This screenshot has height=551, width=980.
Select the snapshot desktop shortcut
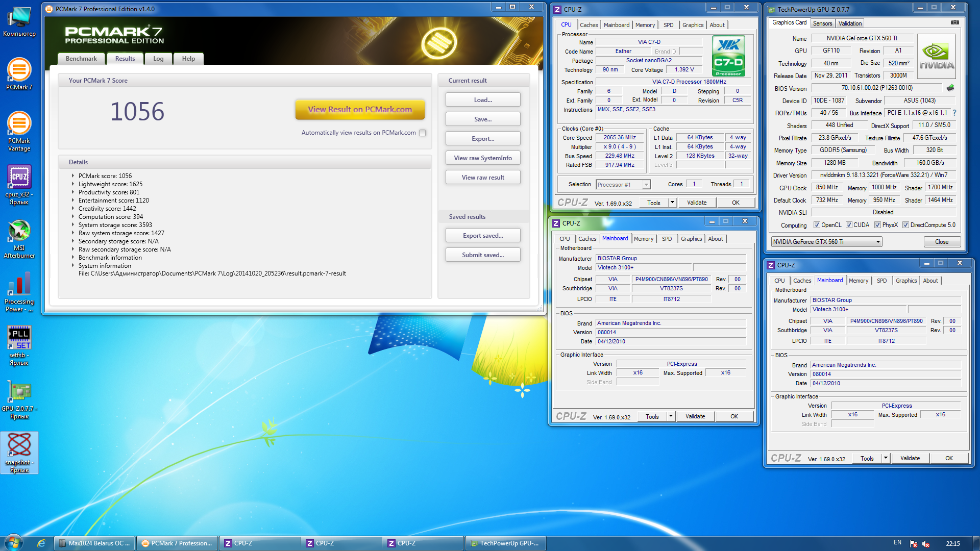(19, 453)
